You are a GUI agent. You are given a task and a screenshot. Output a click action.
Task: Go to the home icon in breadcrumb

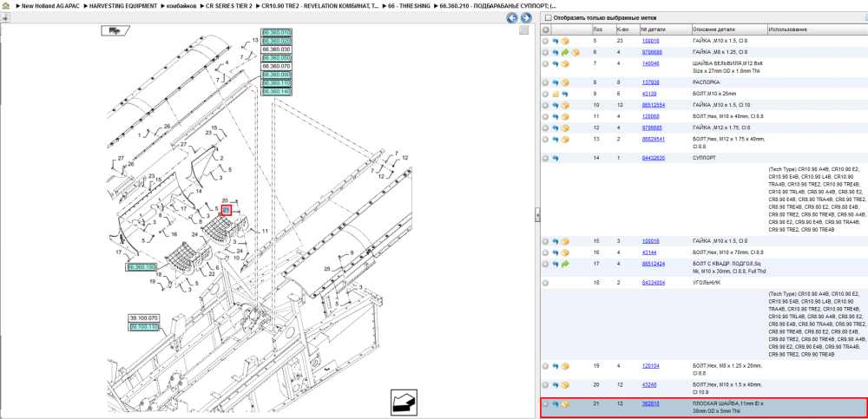[x=5, y=5]
